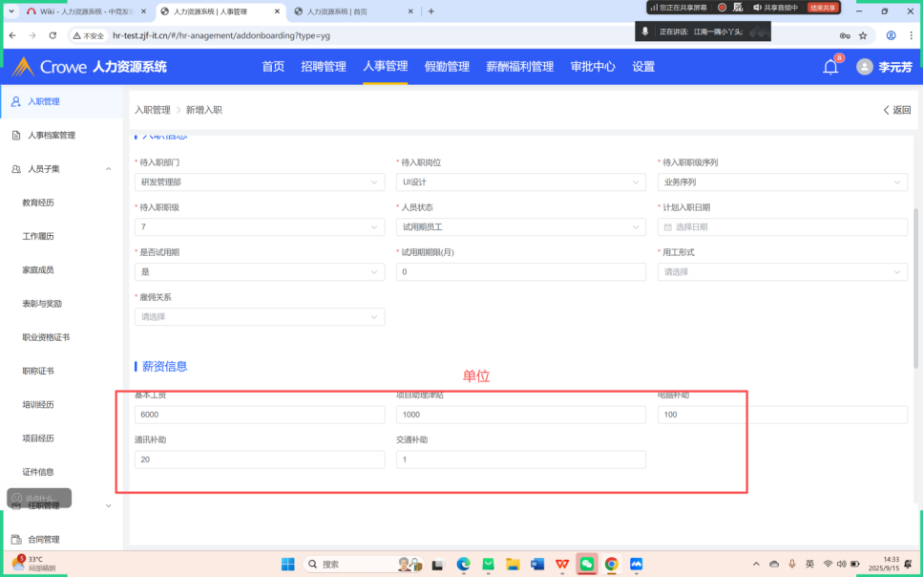Open new browser tab with plus
924x578 pixels.
(x=430, y=11)
